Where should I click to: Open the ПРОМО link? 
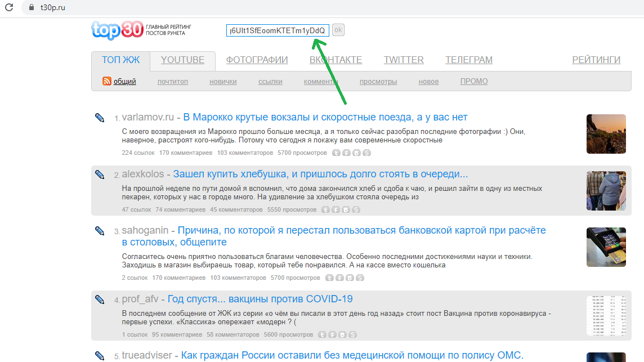pos(474,82)
